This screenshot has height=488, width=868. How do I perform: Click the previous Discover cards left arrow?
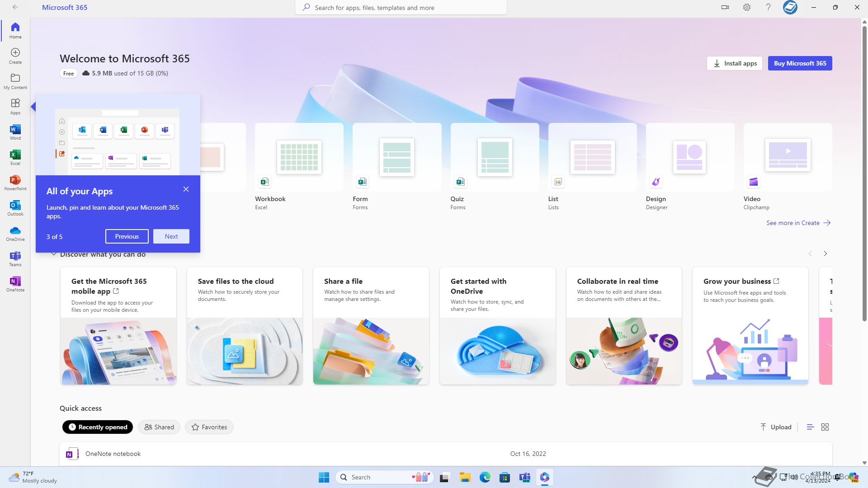(810, 253)
